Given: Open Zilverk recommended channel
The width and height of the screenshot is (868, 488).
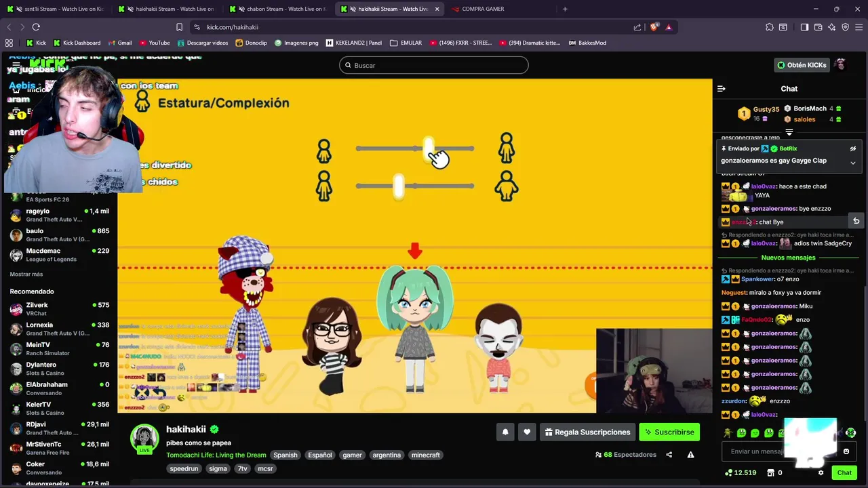Looking at the screenshot, I should click(x=59, y=309).
